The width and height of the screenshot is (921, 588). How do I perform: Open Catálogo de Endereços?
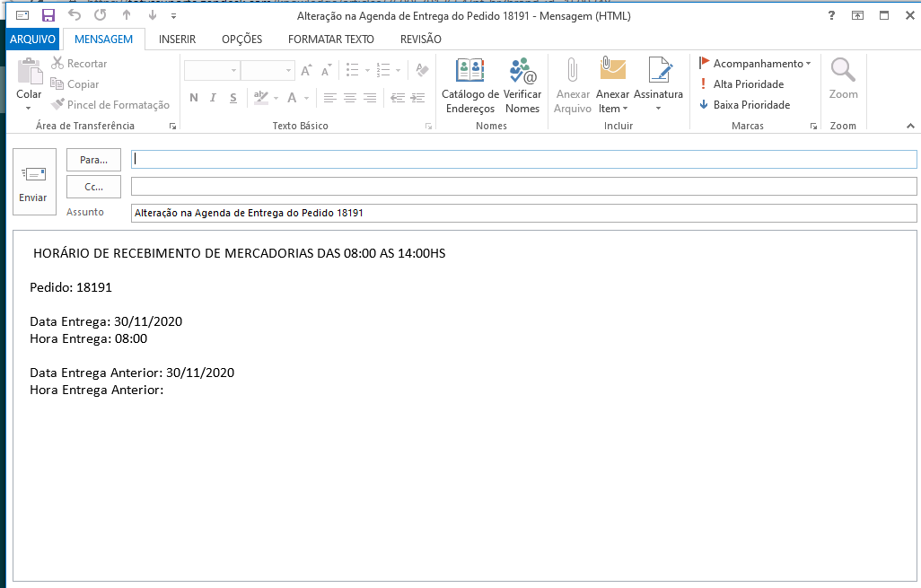[469, 86]
